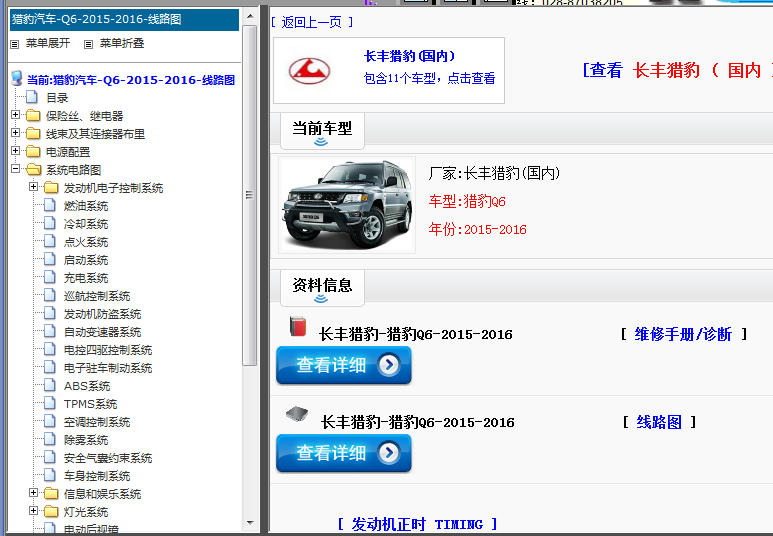Select the 当前车型 tab header

(x=322, y=131)
